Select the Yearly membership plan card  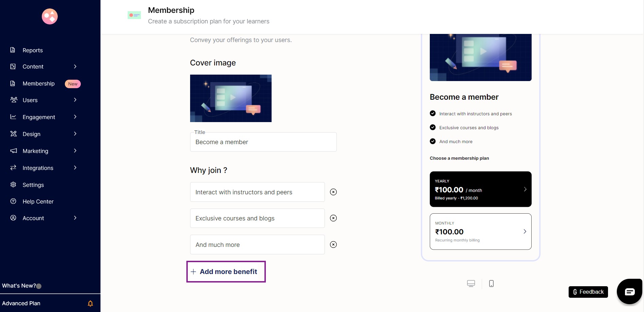[x=480, y=189]
